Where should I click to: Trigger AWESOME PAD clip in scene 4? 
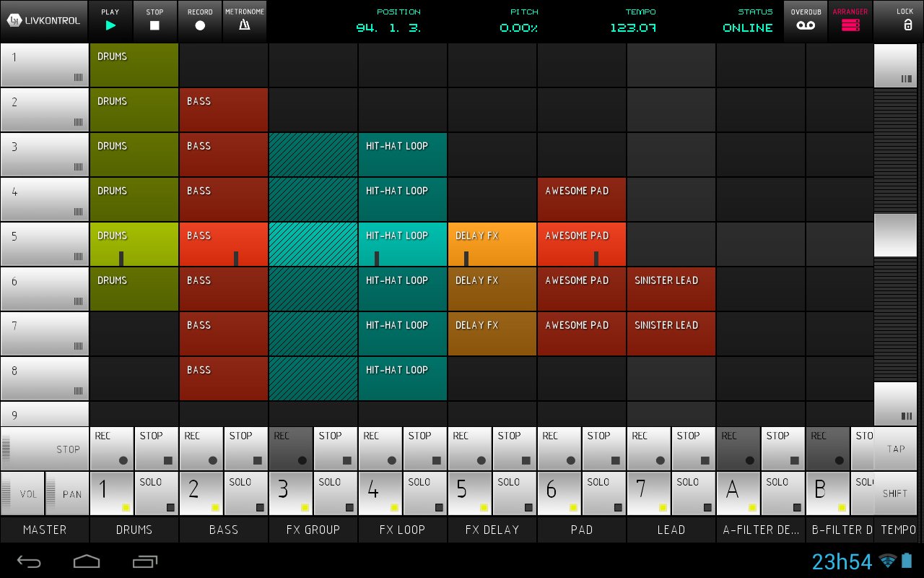pos(582,199)
